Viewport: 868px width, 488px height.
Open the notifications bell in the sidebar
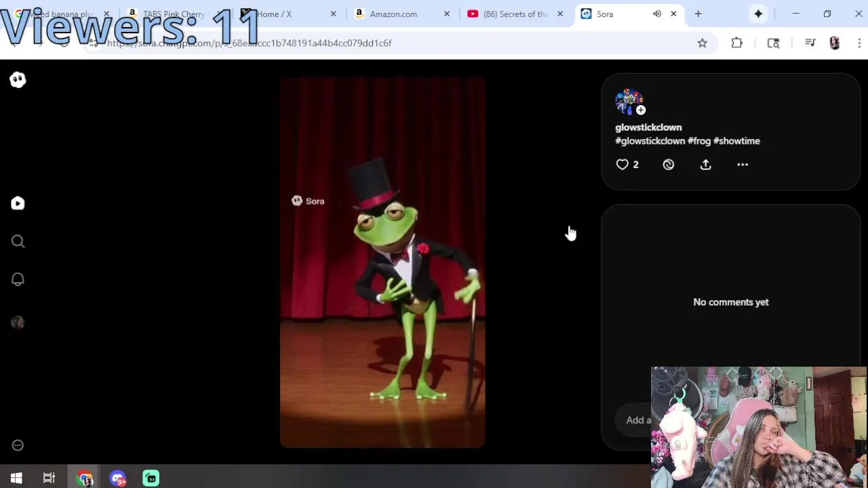[18, 279]
